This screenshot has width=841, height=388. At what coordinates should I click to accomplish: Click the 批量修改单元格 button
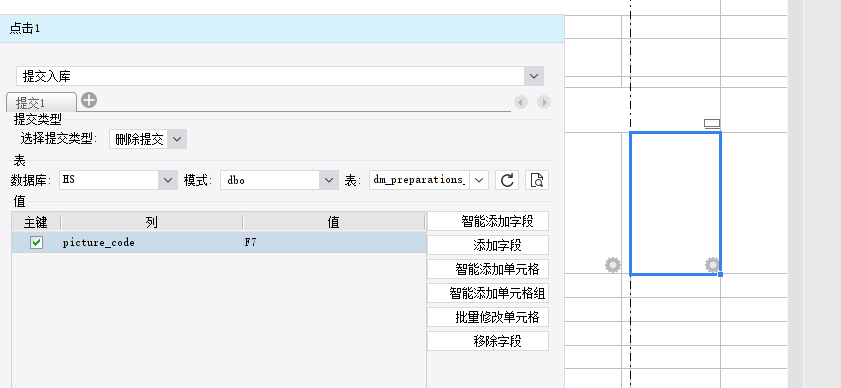click(488, 317)
